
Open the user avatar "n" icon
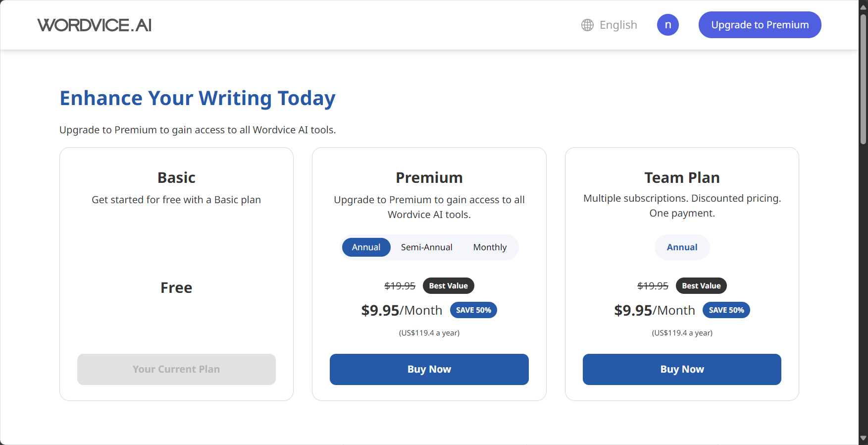point(667,25)
